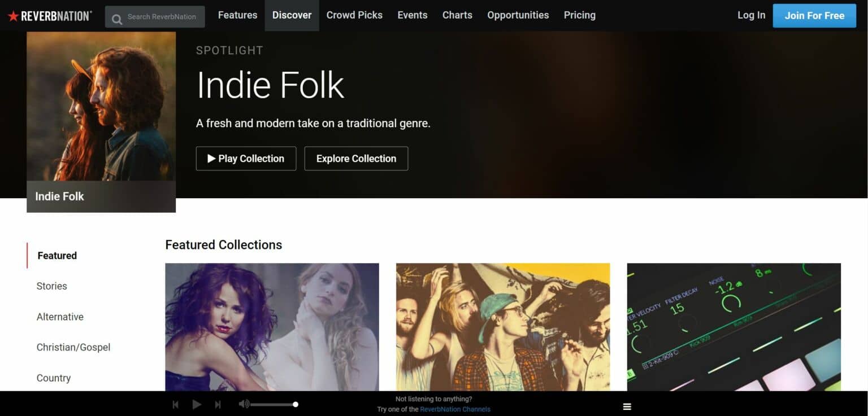Open the ReverbNation Channels link

[x=454, y=409]
